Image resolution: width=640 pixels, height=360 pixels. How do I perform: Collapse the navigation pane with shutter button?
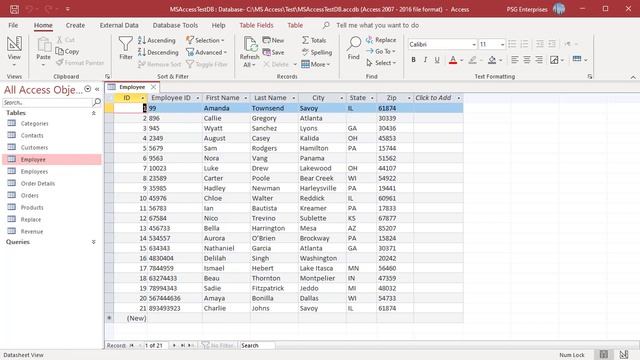[97, 89]
